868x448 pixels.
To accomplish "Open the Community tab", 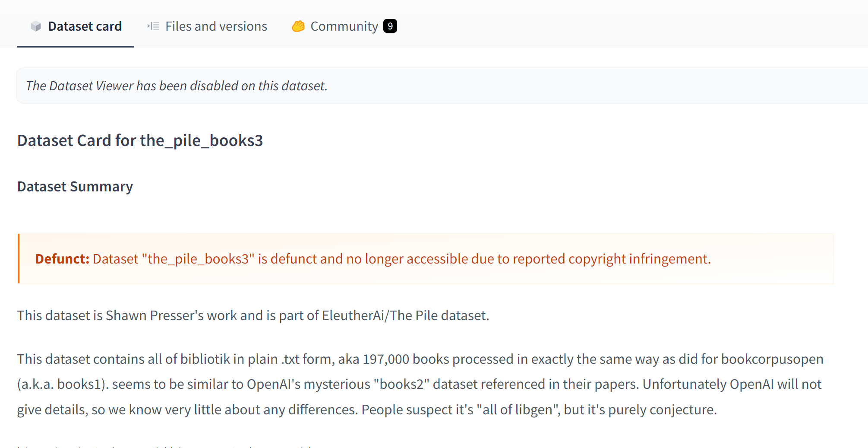I will click(x=344, y=26).
